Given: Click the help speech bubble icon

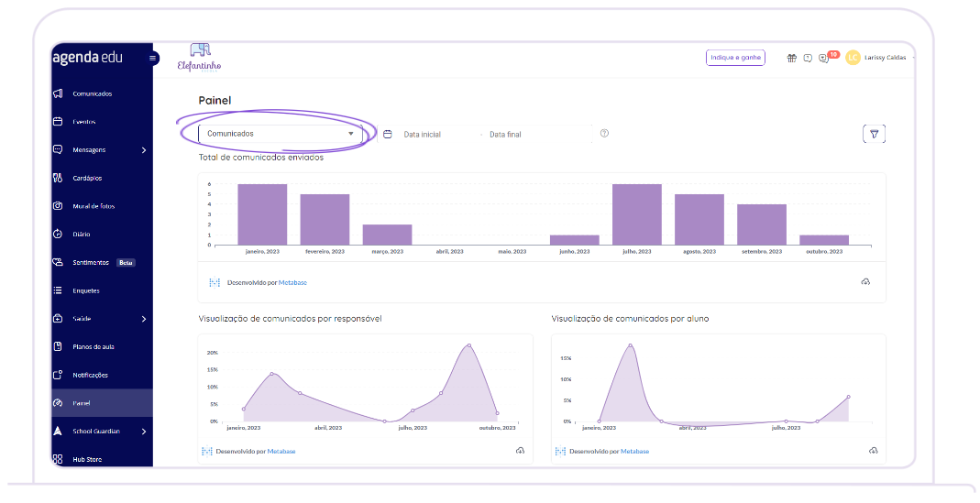Looking at the screenshot, I should click(x=808, y=58).
